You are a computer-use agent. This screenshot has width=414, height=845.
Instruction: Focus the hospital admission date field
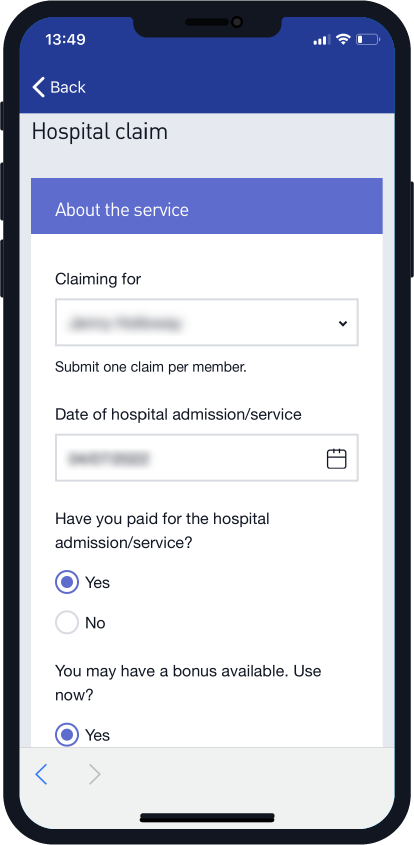coord(206,458)
